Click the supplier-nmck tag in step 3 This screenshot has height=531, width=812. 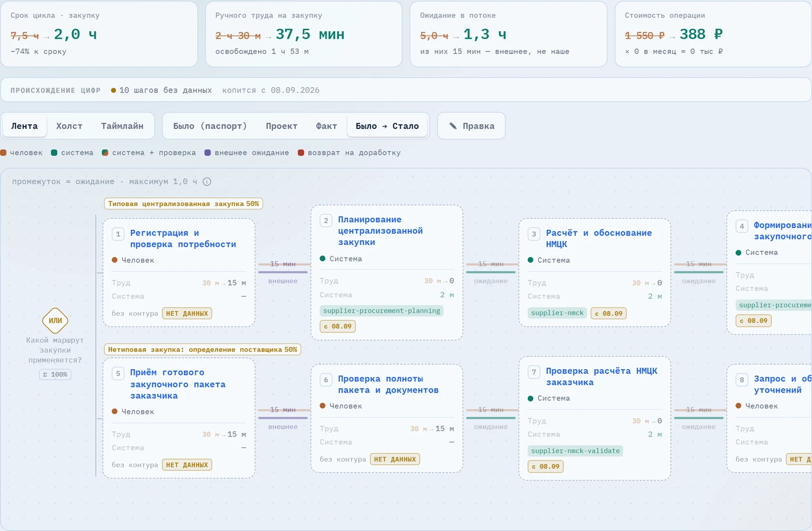557,313
